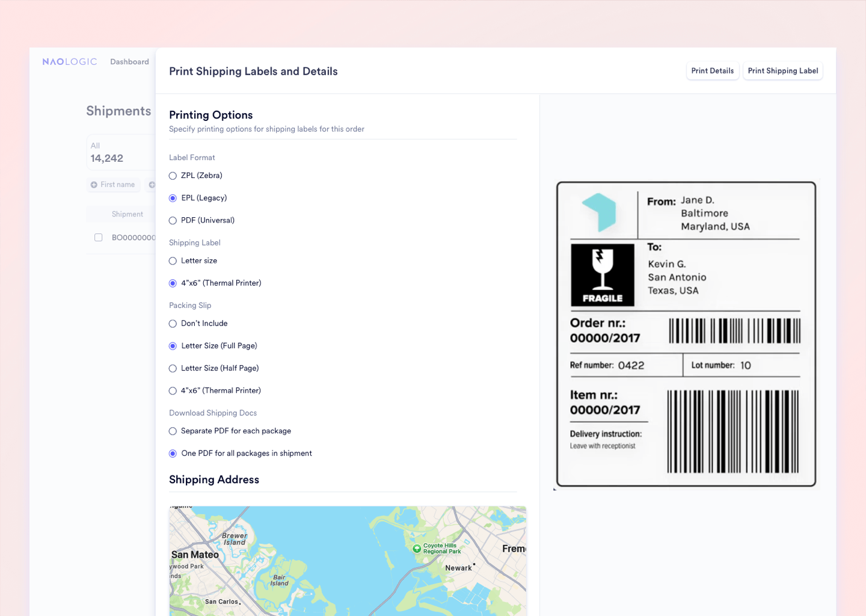This screenshot has height=616, width=866.
Task: Choose One PDF for all packages
Action: coord(173,454)
